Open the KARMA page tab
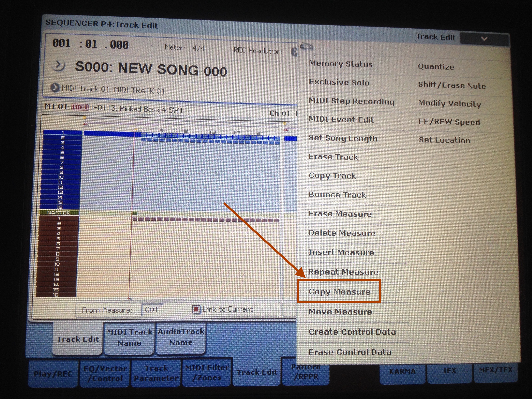 [x=402, y=371]
